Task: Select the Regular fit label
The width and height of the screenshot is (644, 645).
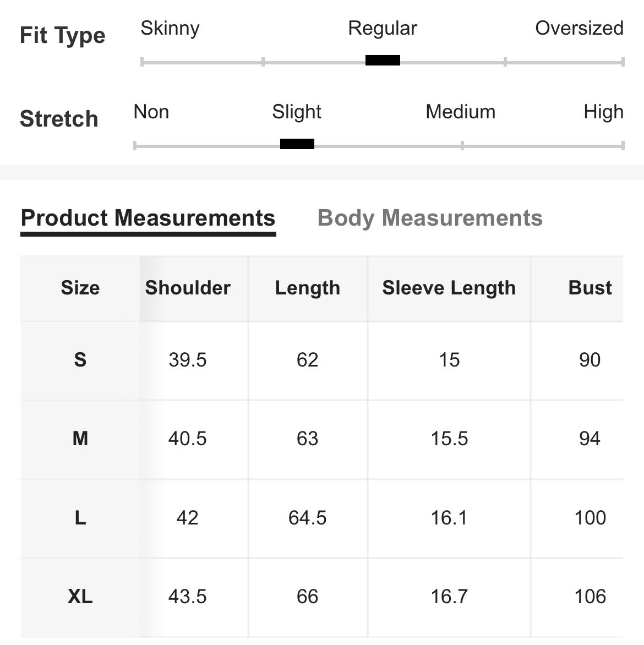Action: tap(383, 28)
